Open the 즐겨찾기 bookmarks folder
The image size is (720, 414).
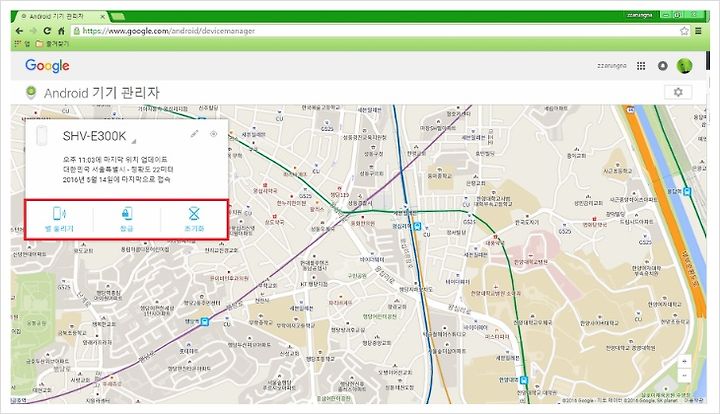click(x=52, y=44)
